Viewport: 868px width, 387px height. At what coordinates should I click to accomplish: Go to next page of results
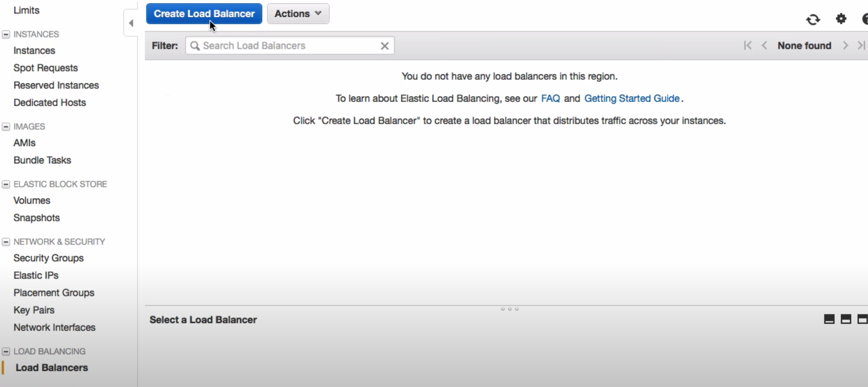point(846,46)
